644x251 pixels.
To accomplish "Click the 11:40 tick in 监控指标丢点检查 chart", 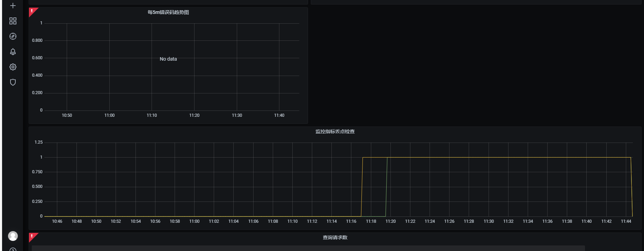I will pos(586,221).
